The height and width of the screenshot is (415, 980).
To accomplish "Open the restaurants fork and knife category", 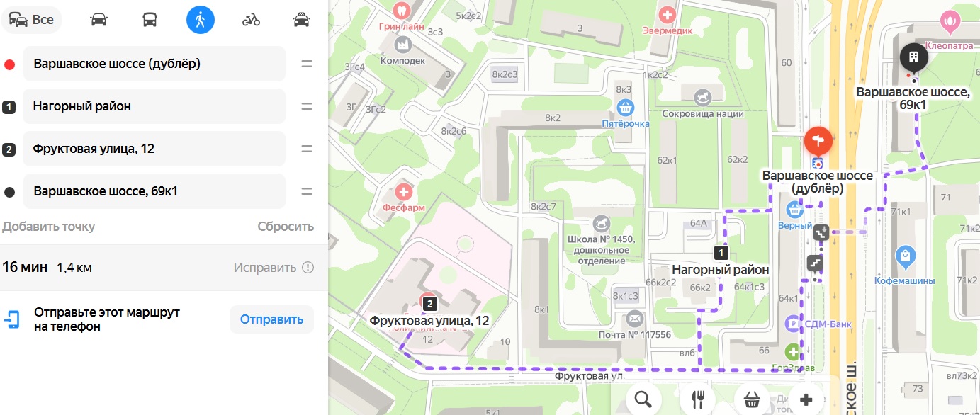I will tap(697, 399).
